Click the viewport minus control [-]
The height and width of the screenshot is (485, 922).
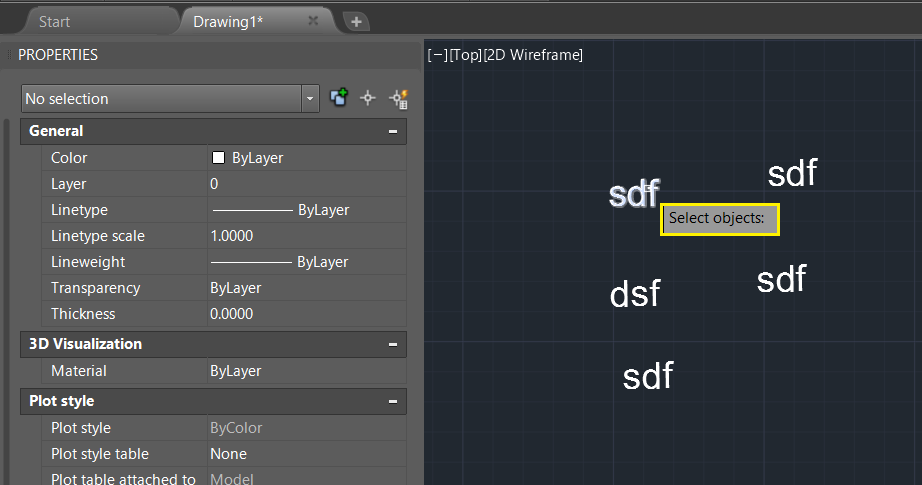[437, 55]
